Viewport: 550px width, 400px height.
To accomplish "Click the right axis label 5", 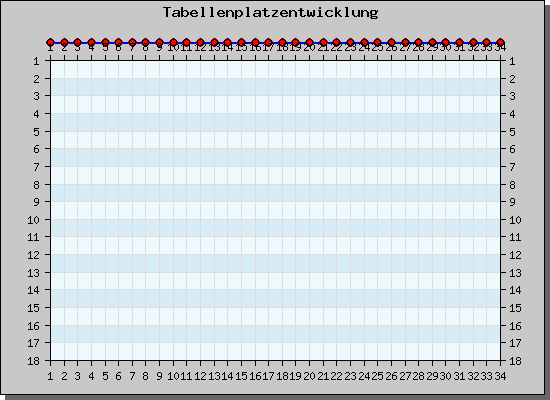I will coord(512,132).
